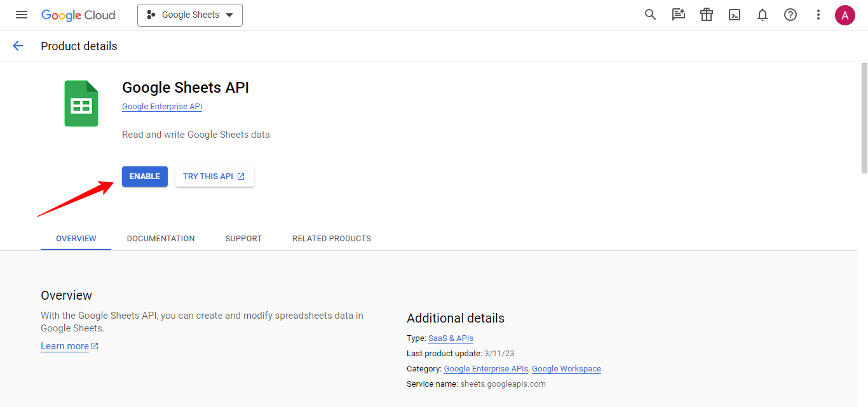Activate the Cloud Shell terminal icon

point(734,15)
